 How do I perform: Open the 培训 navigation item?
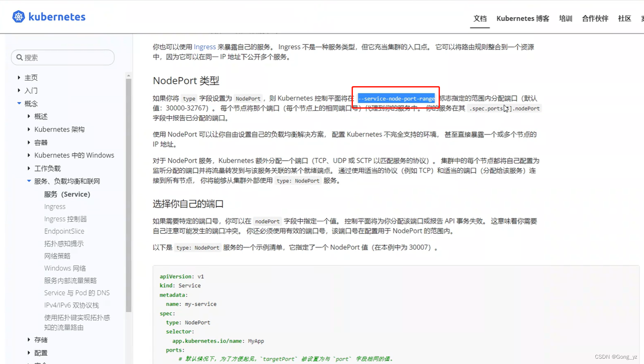pyautogui.click(x=565, y=19)
